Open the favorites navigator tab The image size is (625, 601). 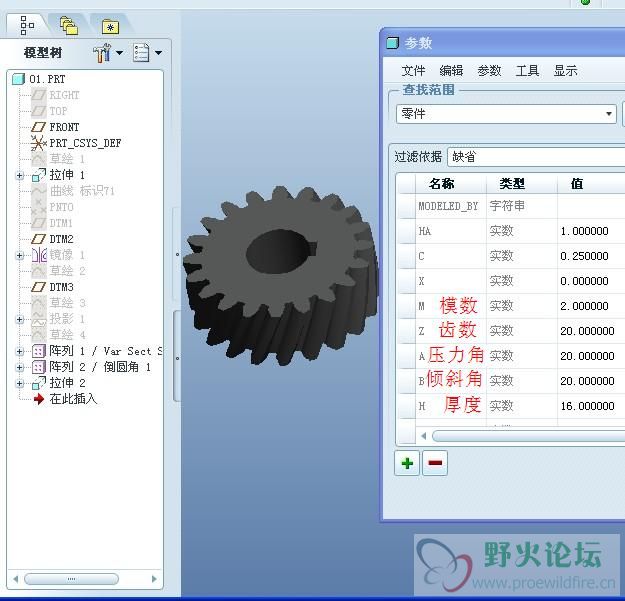[x=110, y=26]
